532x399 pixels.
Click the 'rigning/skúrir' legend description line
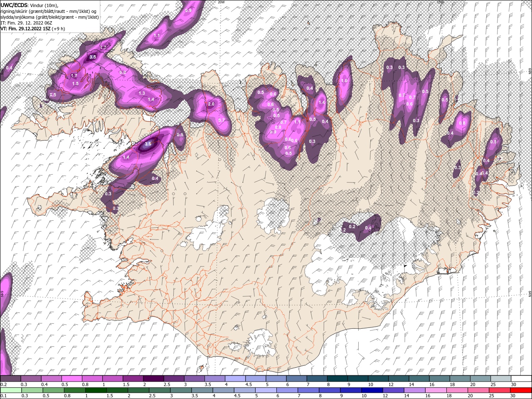(49, 11)
